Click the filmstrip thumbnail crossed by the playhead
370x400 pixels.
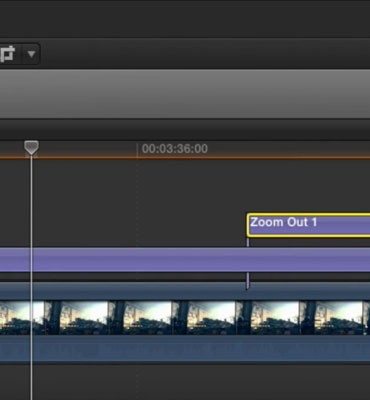click(x=22, y=318)
